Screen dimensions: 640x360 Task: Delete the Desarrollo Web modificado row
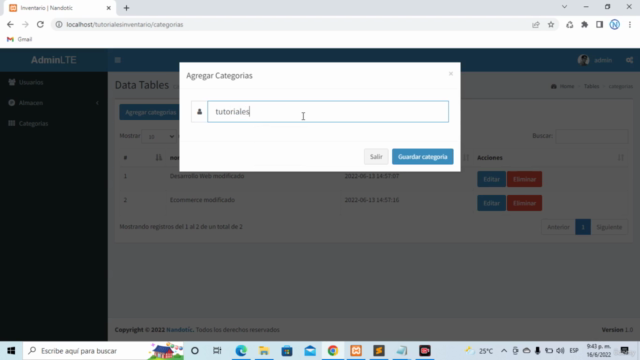[x=524, y=179]
